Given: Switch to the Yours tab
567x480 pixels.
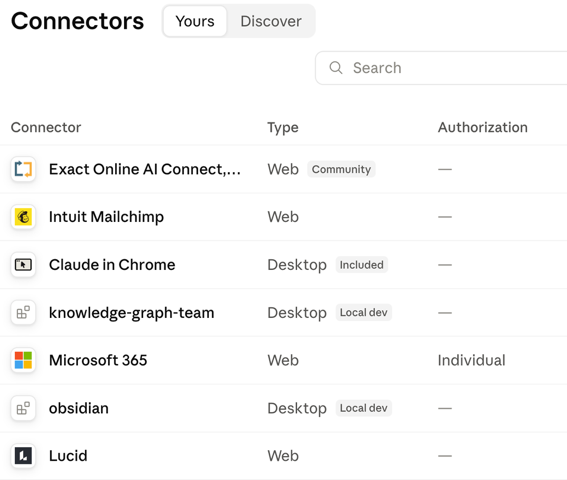Looking at the screenshot, I should tap(195, 21).
